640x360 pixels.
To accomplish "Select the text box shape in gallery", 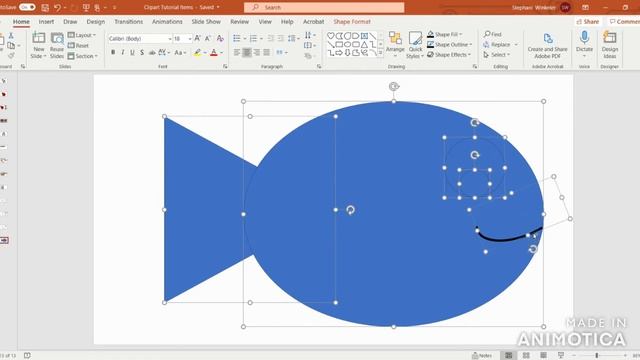I will 364,36.
